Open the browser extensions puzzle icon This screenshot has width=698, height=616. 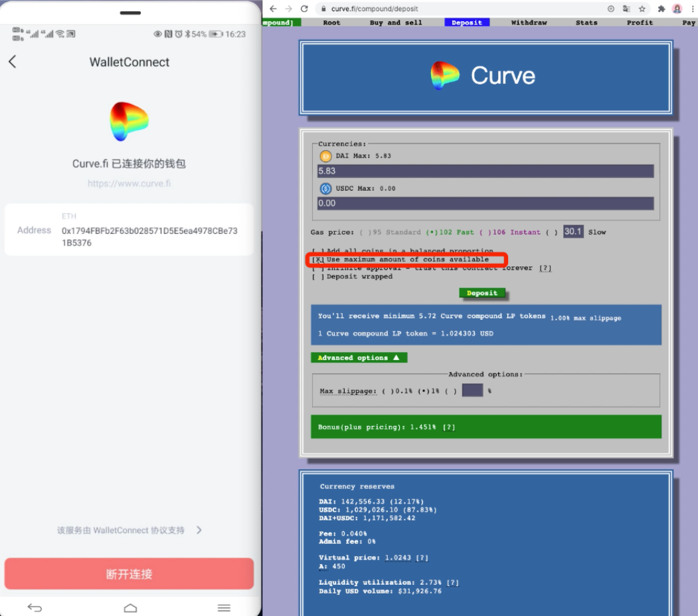[661, 9]
